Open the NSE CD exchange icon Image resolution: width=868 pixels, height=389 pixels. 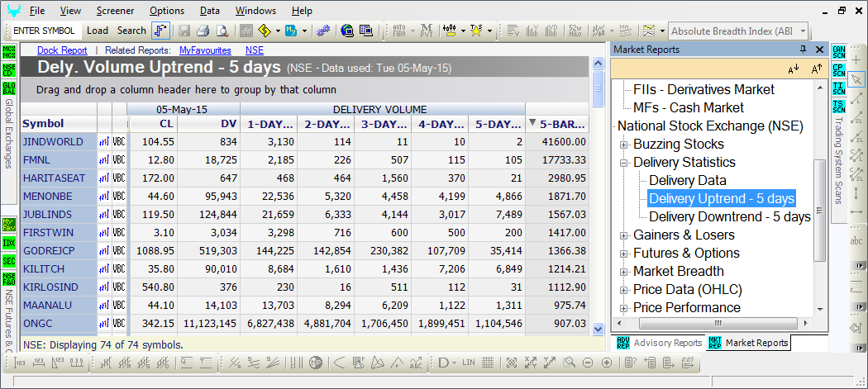(x=9, y=70)
